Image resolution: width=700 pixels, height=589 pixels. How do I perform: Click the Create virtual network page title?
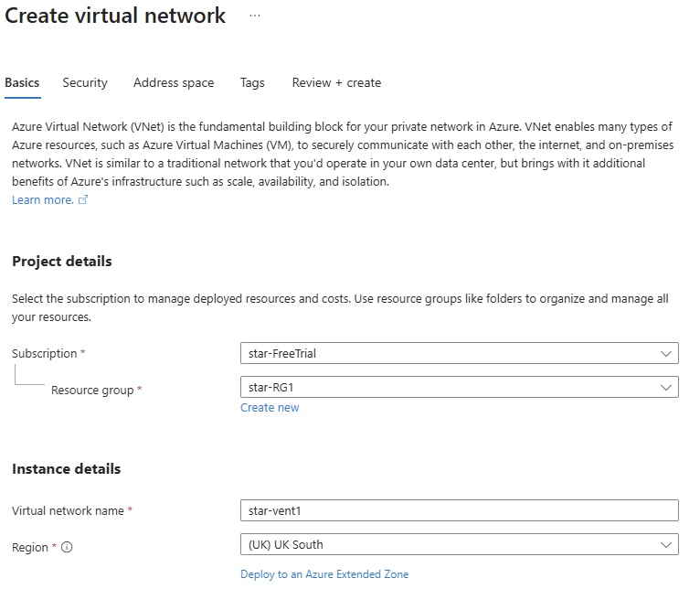[x=116, y=16]
